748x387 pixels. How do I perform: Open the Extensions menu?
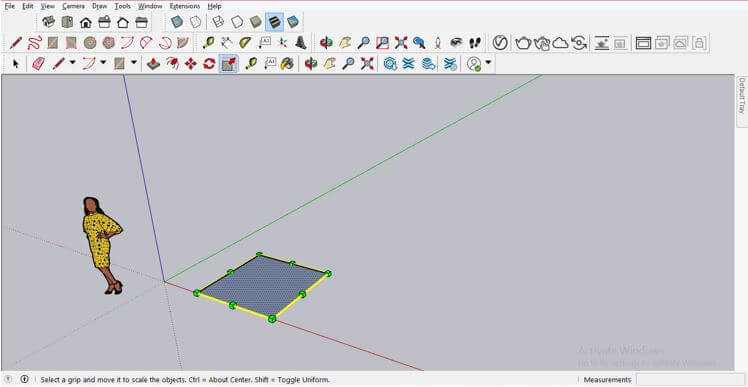click(185, 6)
